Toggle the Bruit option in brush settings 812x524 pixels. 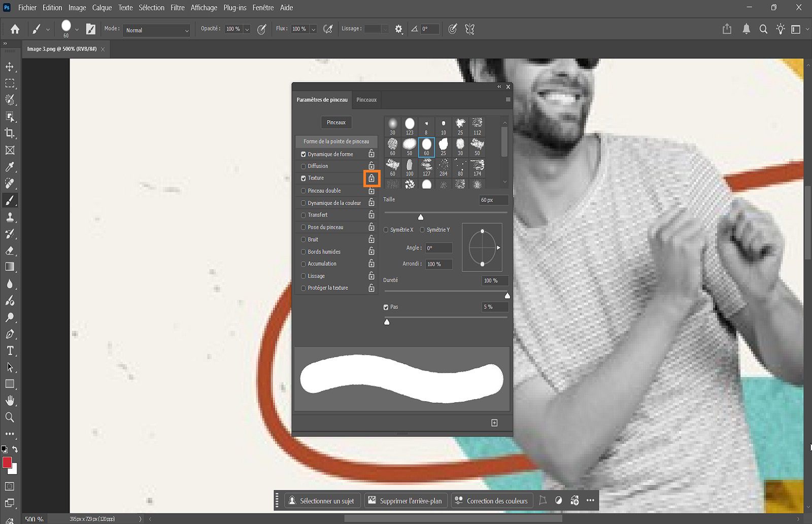(x=303, y=239)
